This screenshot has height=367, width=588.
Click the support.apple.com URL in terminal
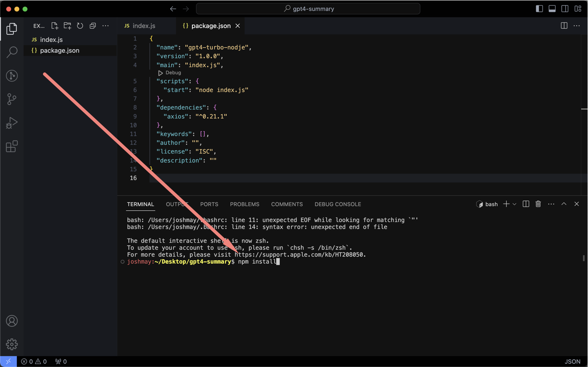point(300,255)
